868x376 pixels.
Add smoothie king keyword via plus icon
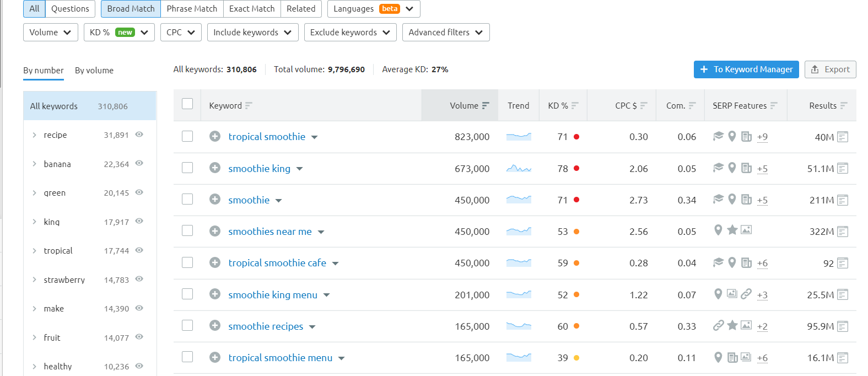click(x=215, y=168)
